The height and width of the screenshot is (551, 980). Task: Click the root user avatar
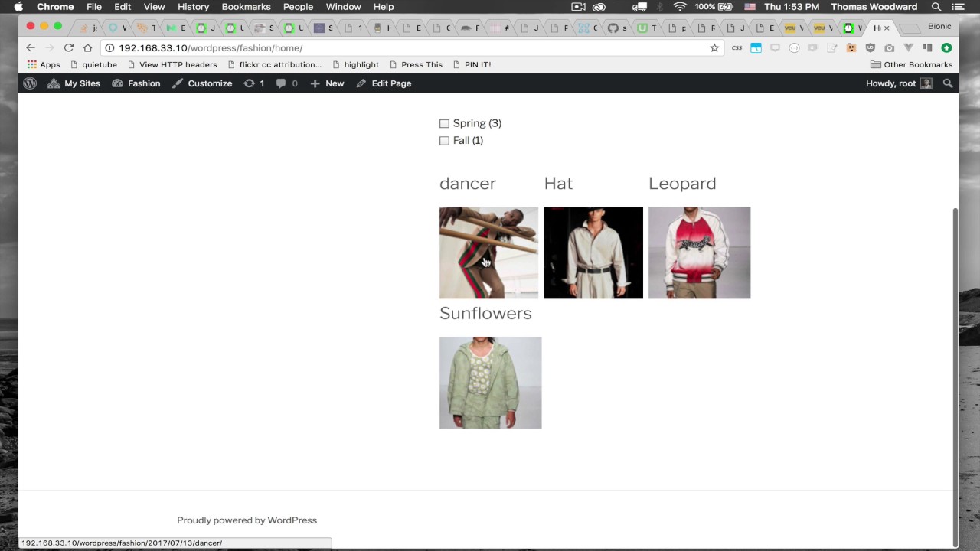(926, 83)
